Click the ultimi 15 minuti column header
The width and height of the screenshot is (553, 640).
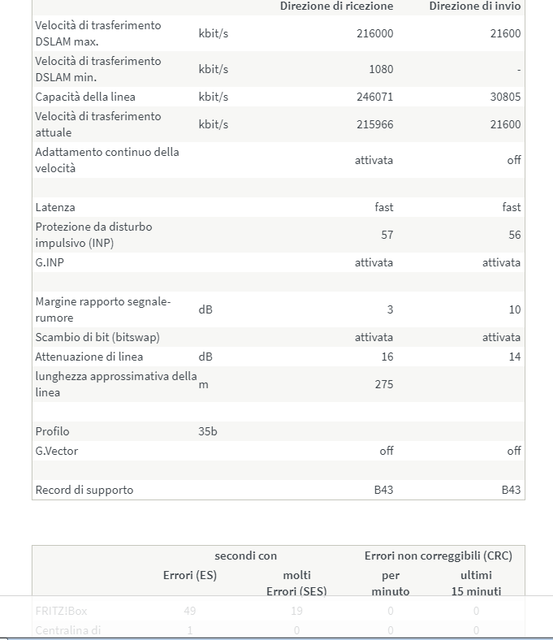click(476, 583)
